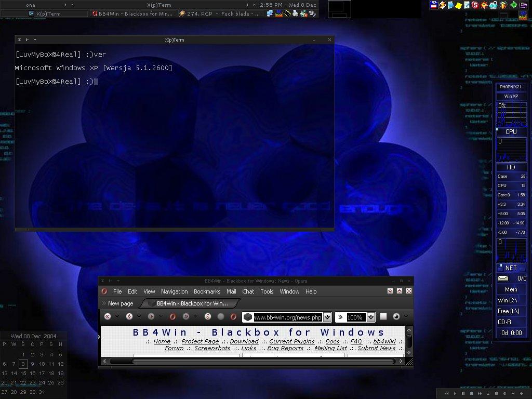532x399 pixels.
Task: Click the glossy ball icon in Opera toolbar
Action: click(396, 316)
